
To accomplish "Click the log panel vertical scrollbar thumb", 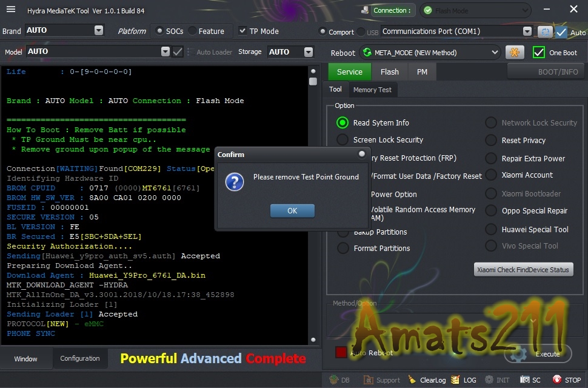I will [313, 81].
